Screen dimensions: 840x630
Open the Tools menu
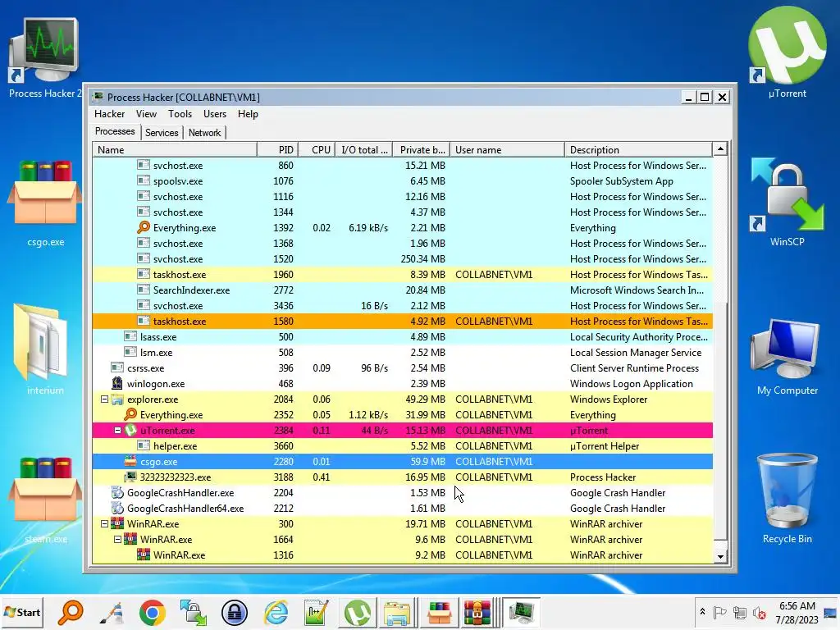tap(180, 113)
